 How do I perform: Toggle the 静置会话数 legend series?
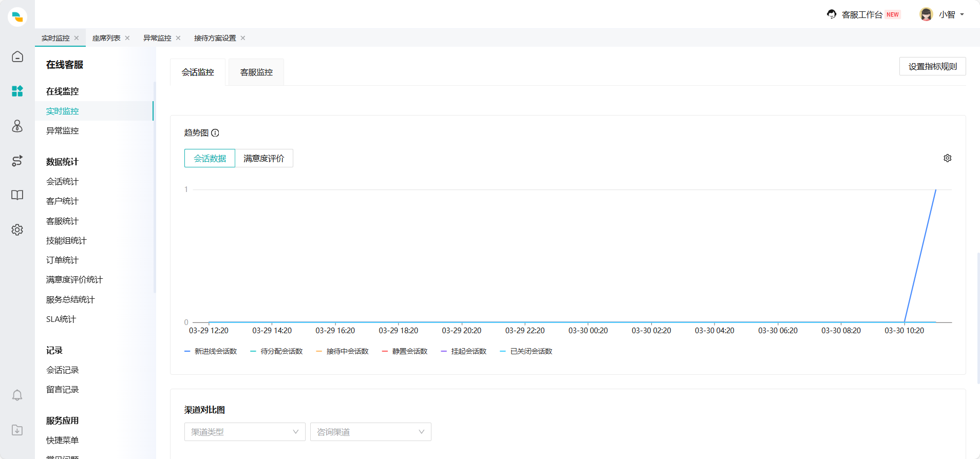click(x=405, y=351)
